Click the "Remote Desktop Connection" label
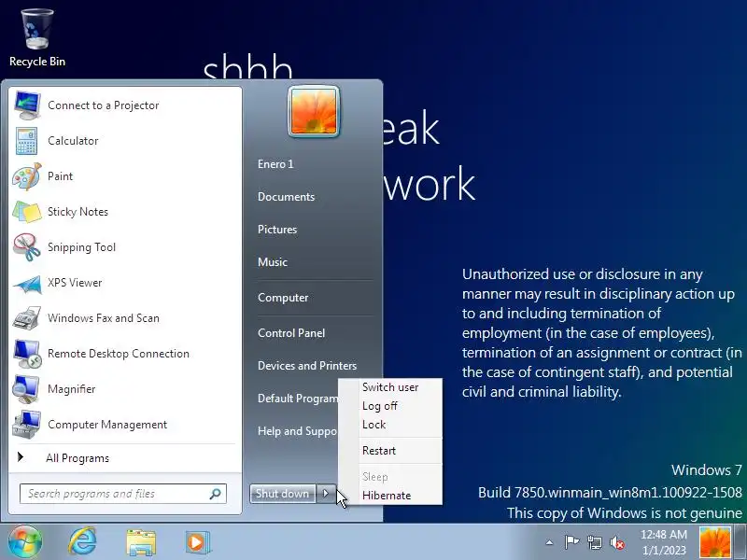 tap(119, 354)
